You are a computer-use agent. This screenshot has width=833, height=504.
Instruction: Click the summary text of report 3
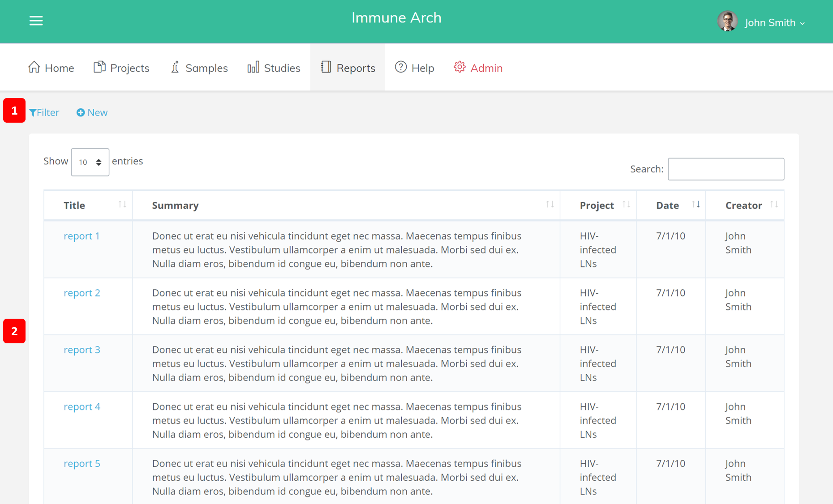337,363
